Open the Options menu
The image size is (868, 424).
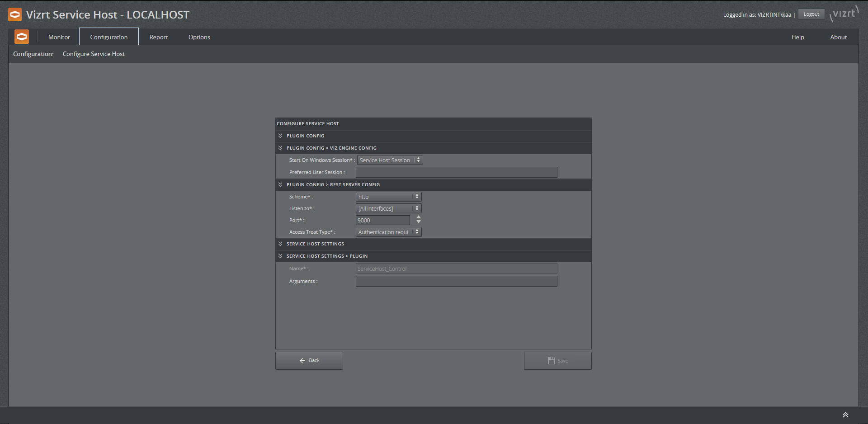[199, 37]
